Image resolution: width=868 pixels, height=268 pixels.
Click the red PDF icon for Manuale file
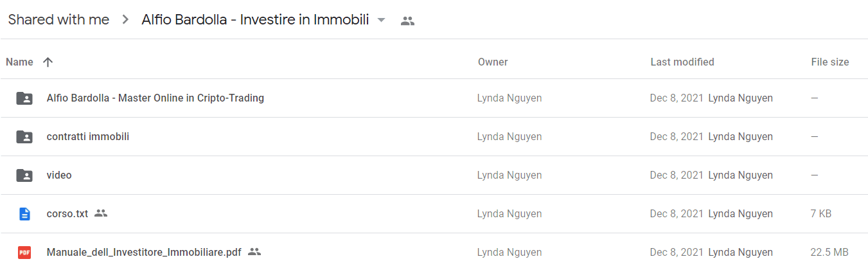click(24, 253)
